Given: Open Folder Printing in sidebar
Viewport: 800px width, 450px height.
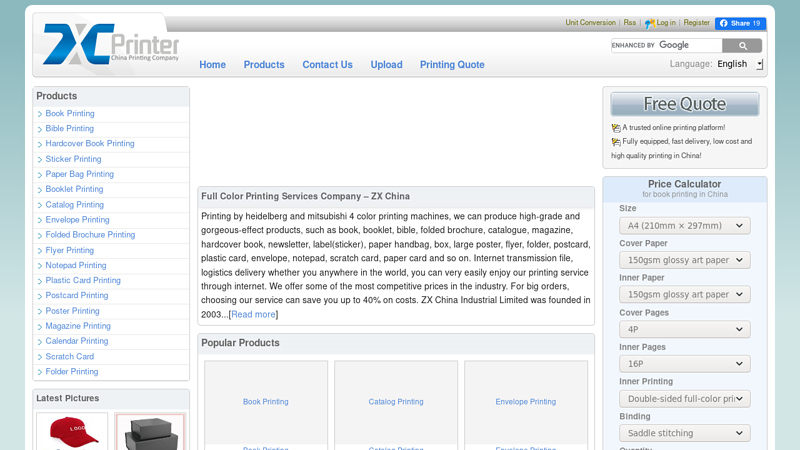Looking at the screenshot, I should [x=71, y=371].
